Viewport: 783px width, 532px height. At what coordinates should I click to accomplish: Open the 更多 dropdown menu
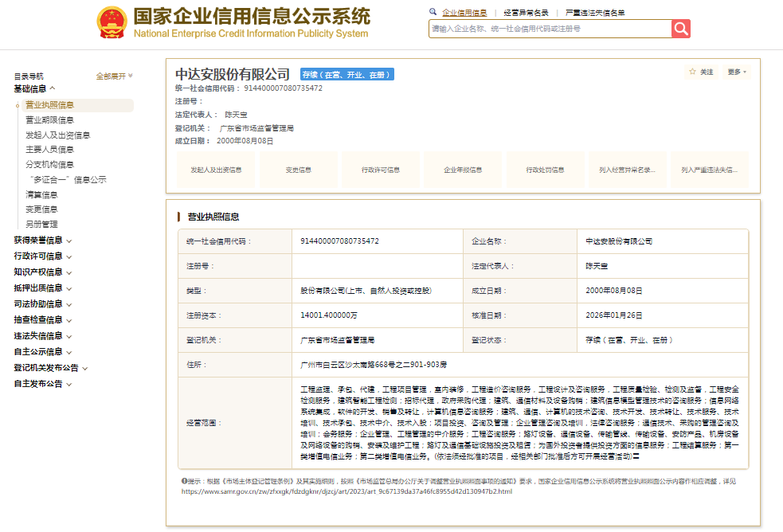tap(737, 72)
